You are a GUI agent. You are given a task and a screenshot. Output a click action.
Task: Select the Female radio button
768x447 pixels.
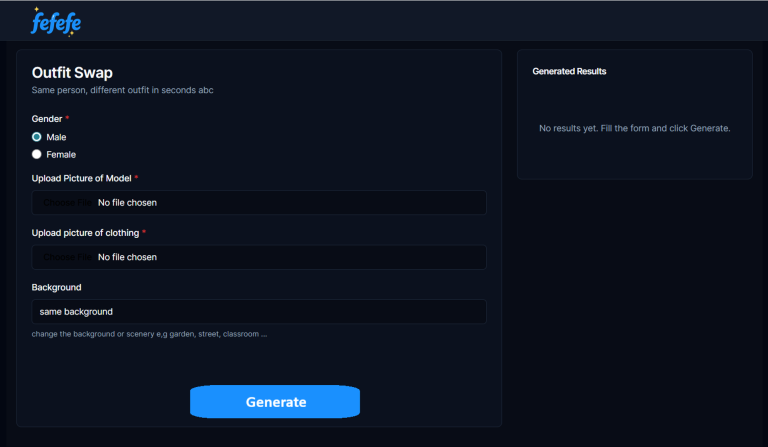(37, 155)
